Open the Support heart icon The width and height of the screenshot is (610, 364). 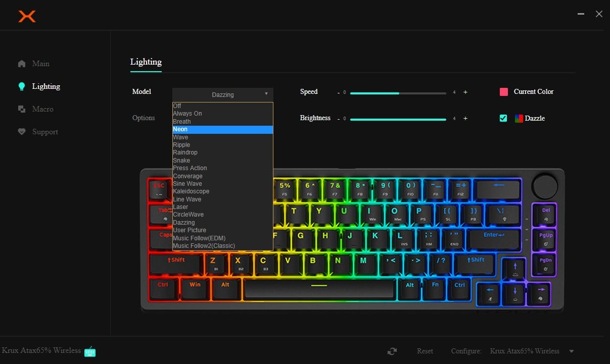22,132
